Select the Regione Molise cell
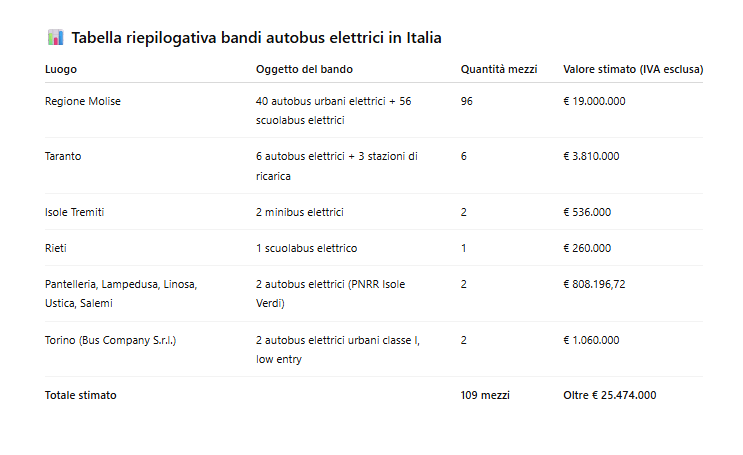This screenshot has height=455, width=743. point(83,101)
